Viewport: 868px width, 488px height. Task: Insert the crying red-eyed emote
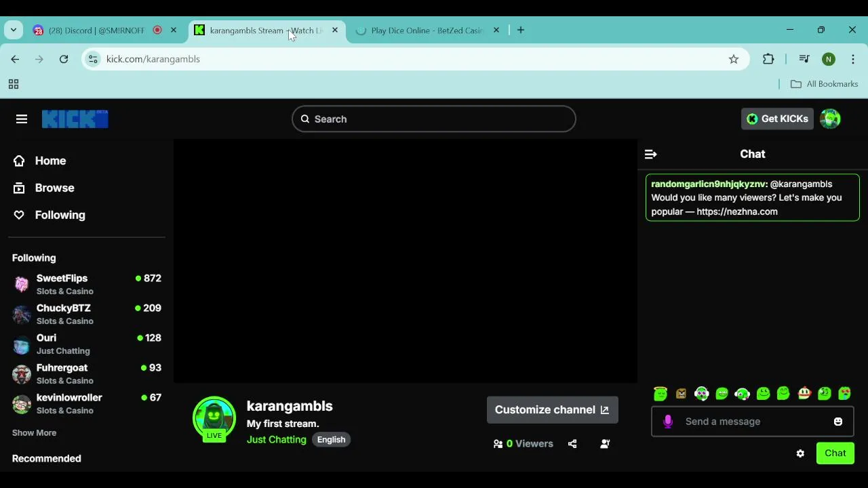[845, 393]
